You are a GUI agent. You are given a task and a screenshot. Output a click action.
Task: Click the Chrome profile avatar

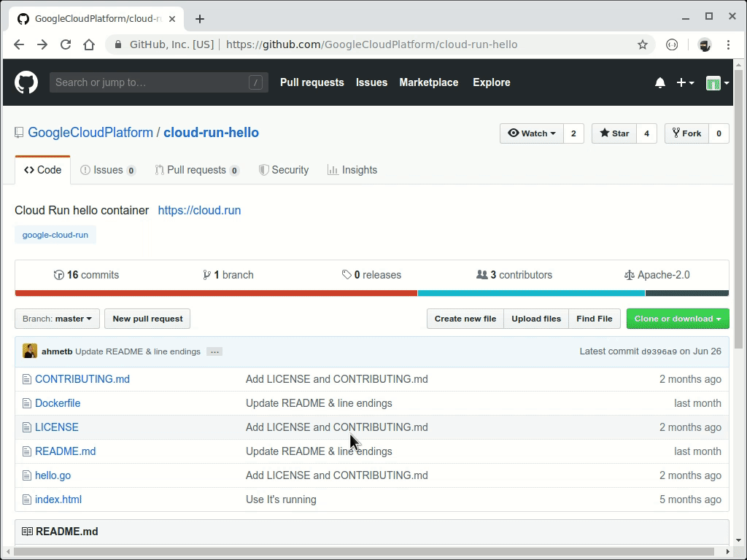pyautogui.click(x=705, y=44)
